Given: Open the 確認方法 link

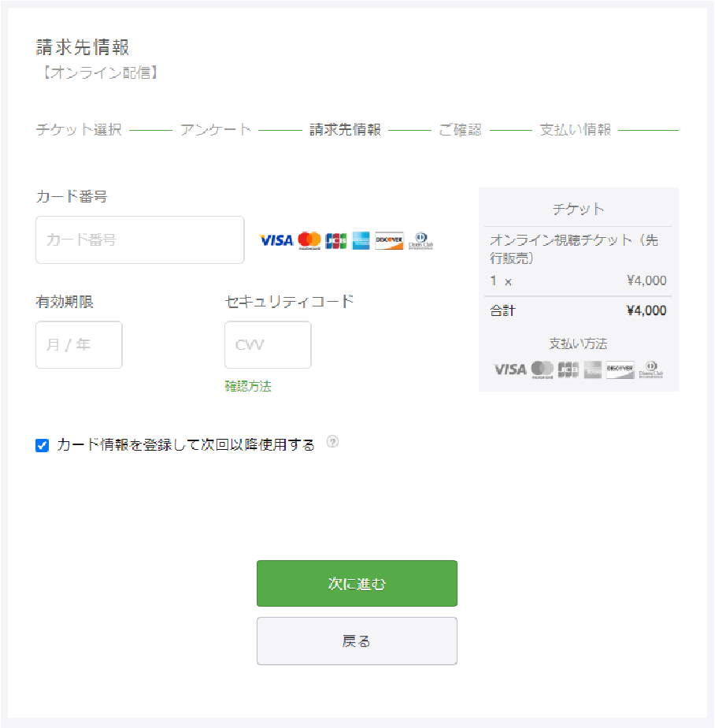Looking at the screenshot, I should pyautogui.click(x=248, y=386).
